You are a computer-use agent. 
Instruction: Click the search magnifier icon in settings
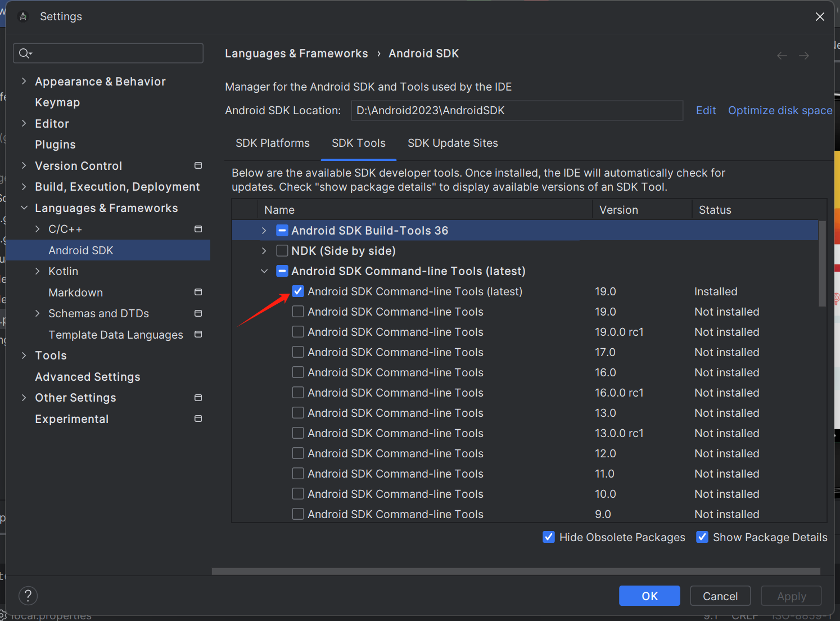coord(25,53)
